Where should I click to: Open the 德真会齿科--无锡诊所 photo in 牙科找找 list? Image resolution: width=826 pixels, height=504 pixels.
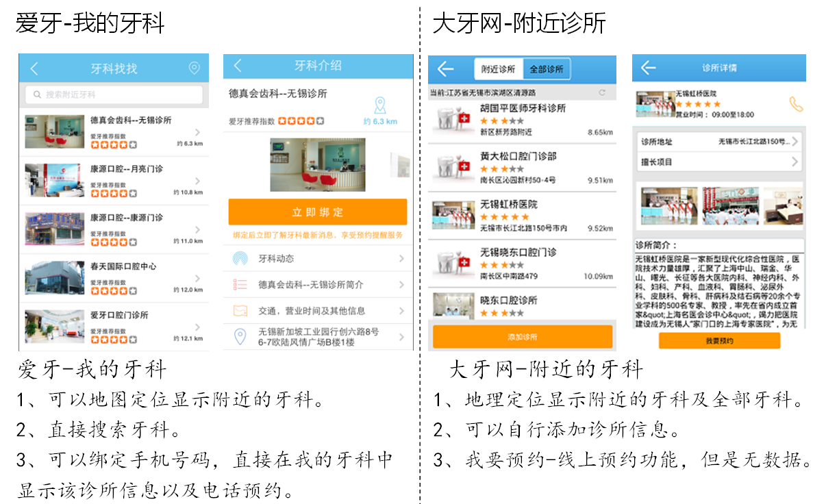(54, 131)
